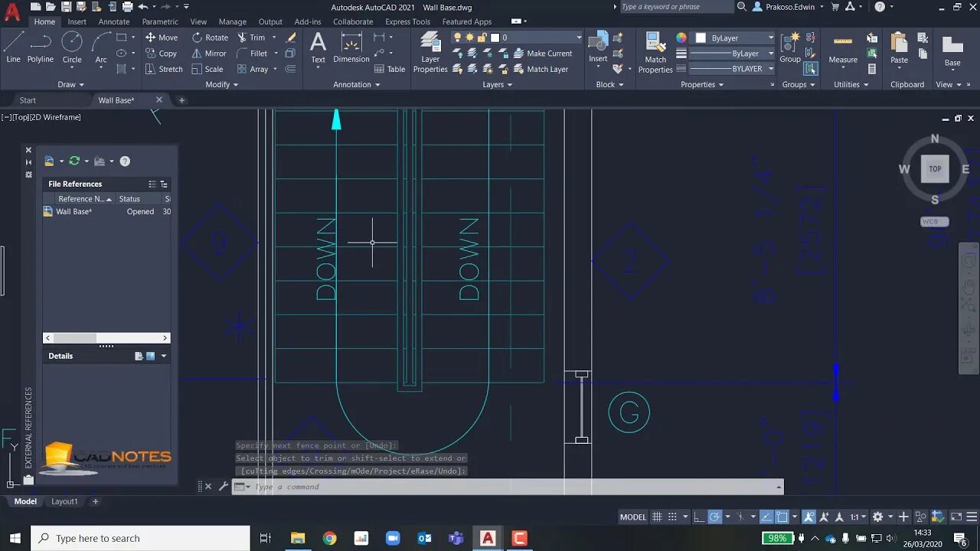Toggle snap mode in status bar
980x551 pixels.
pyautogui.click(x=672, y=517)
